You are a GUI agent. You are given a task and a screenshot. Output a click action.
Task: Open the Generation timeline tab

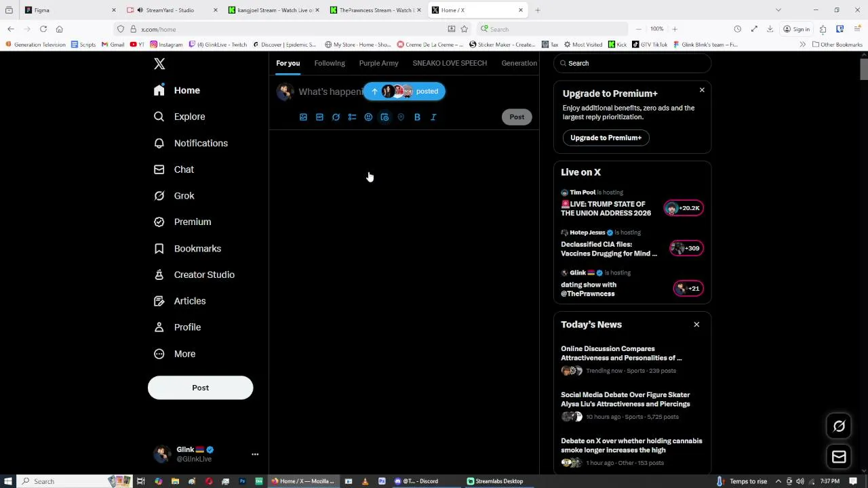tap(519, 63)
